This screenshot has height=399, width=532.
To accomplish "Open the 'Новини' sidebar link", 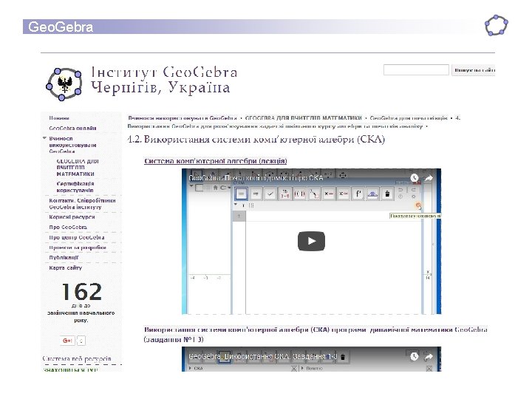I will coord(59,118).
